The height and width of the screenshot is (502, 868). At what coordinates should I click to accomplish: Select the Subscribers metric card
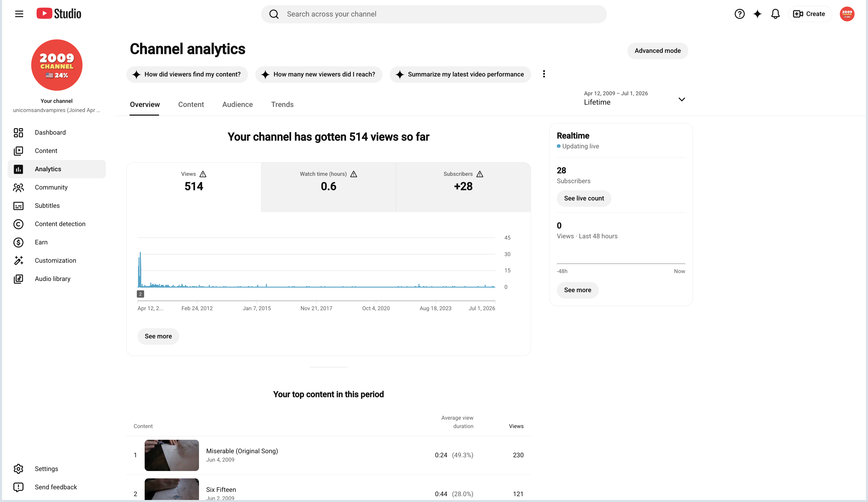point(463,187)
